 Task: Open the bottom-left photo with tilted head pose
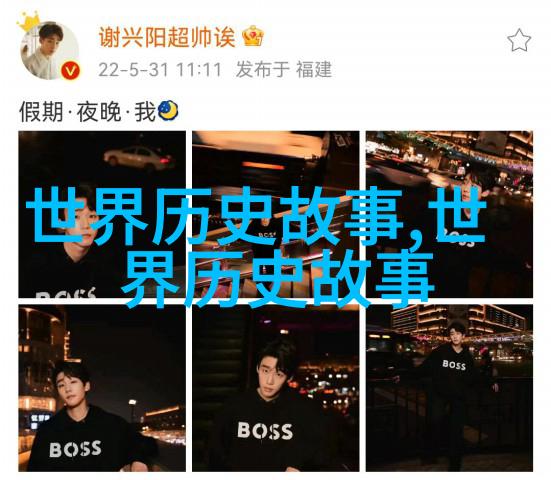(102, 388)
